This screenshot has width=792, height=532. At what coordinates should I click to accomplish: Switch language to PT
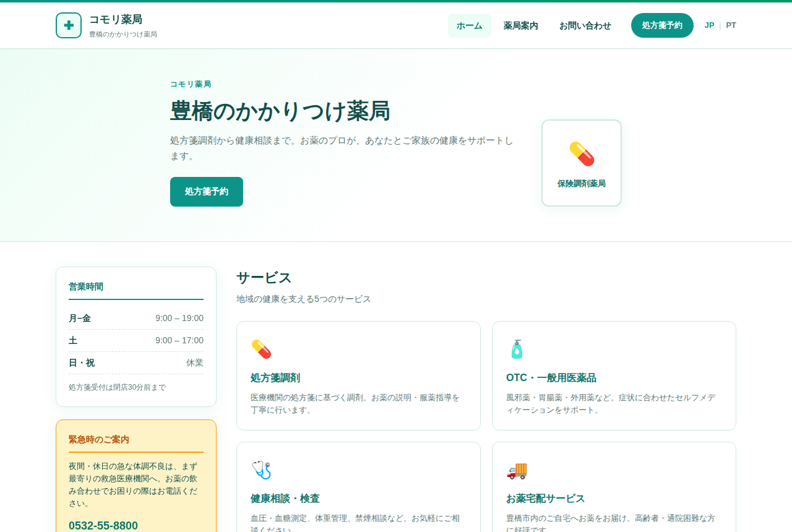(731, 25)
